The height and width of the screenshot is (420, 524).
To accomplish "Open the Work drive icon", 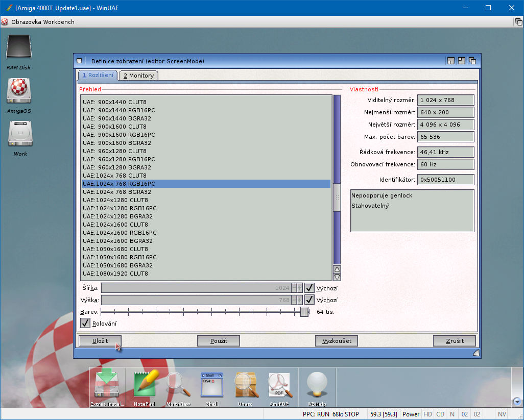I will 20,135.
